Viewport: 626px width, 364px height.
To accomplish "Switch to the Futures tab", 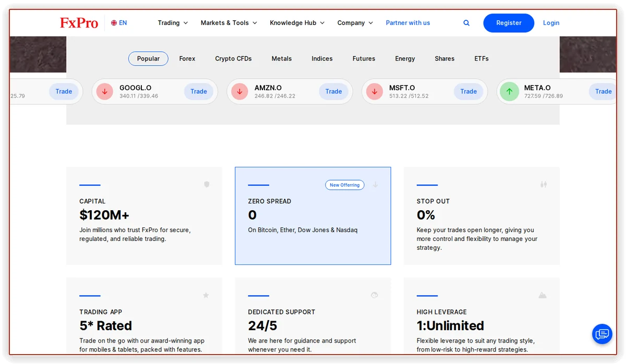I will (x=364, y=58).
